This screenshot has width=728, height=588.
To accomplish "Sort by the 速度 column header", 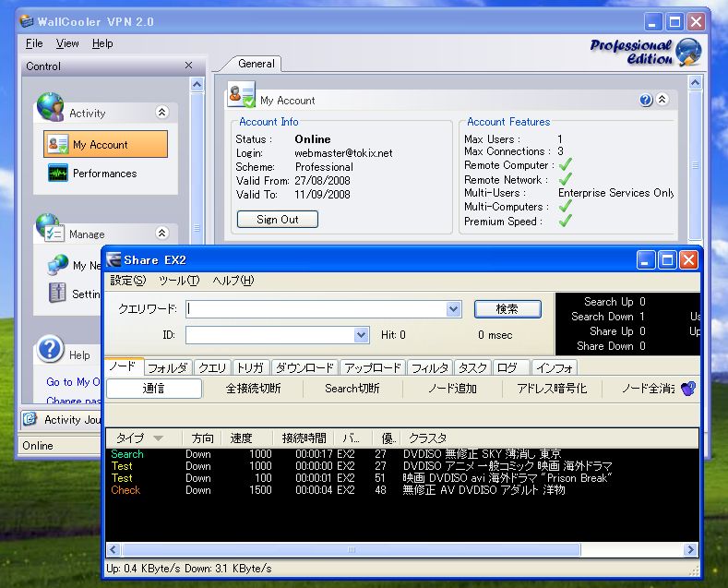I will point(248,438).
